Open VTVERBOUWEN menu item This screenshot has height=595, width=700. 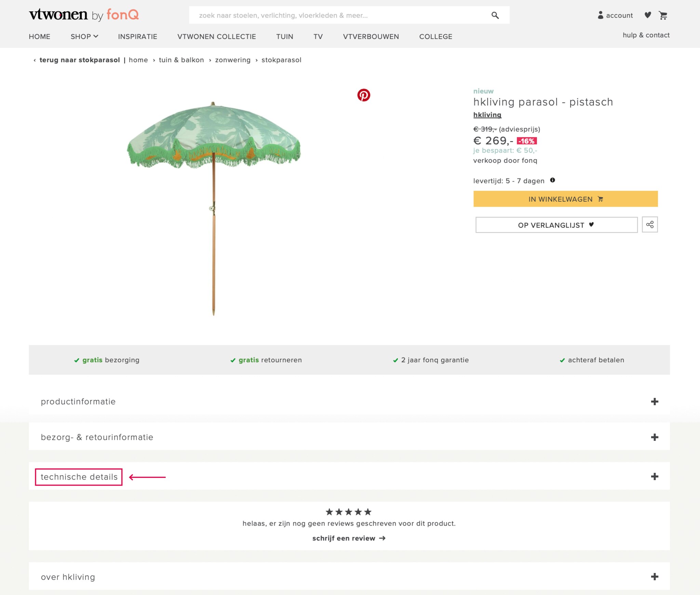[371, 37]
